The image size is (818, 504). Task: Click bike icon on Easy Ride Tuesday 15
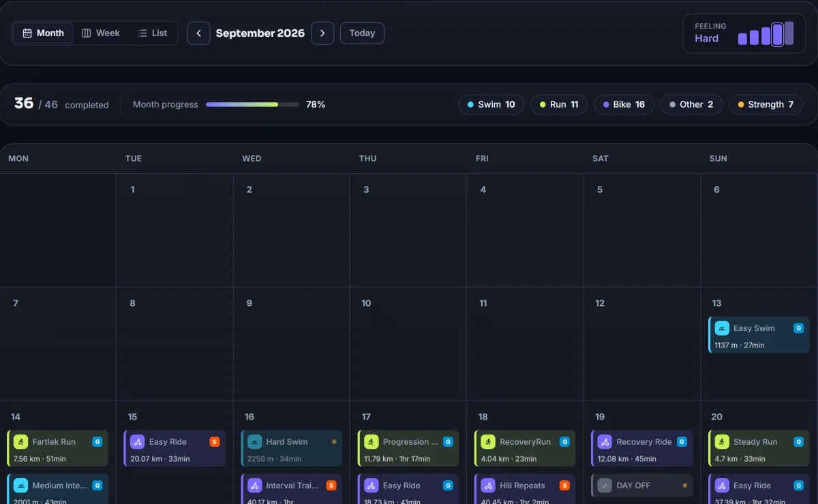[x=137, y=442]
